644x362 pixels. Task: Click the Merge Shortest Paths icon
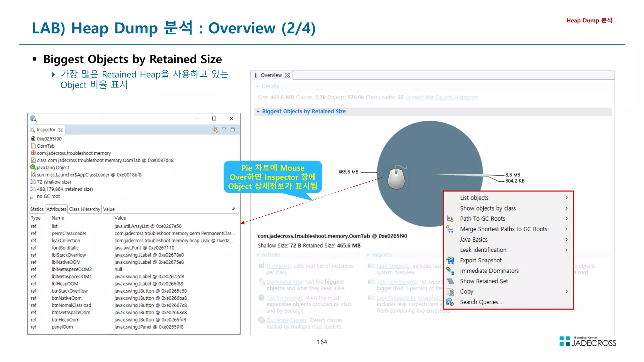[450, 229]
